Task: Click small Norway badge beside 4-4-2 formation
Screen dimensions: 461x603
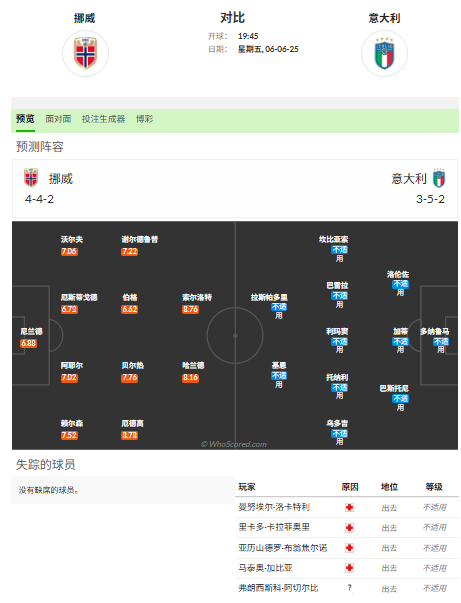Action: (31, 178)
